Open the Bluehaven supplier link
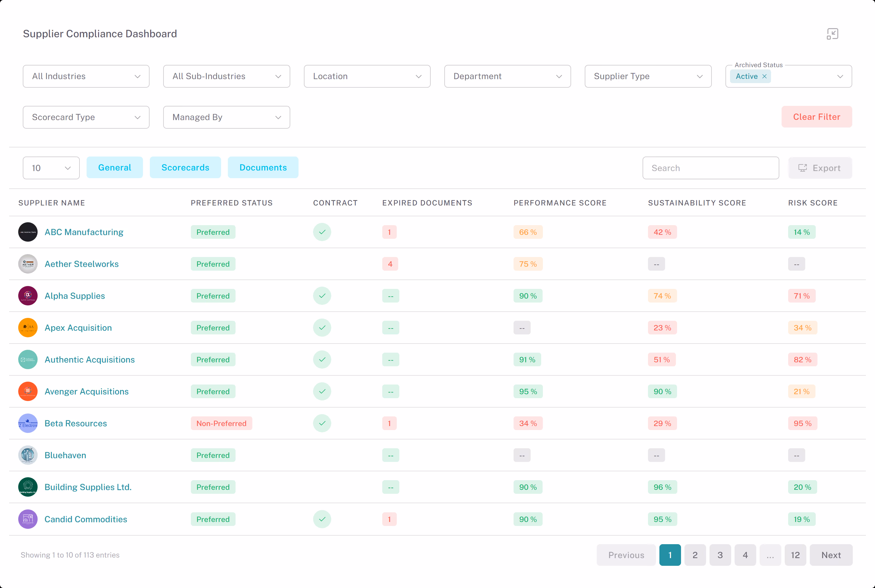This screenshot has height=588, width=875. 65,455
